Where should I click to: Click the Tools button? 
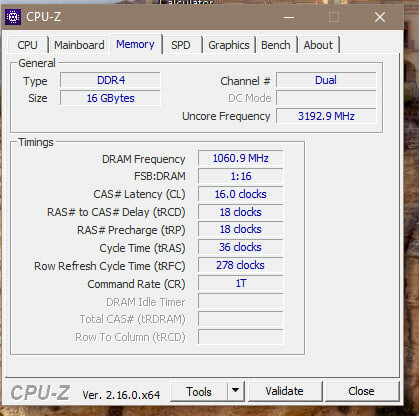tap(199, 392)
